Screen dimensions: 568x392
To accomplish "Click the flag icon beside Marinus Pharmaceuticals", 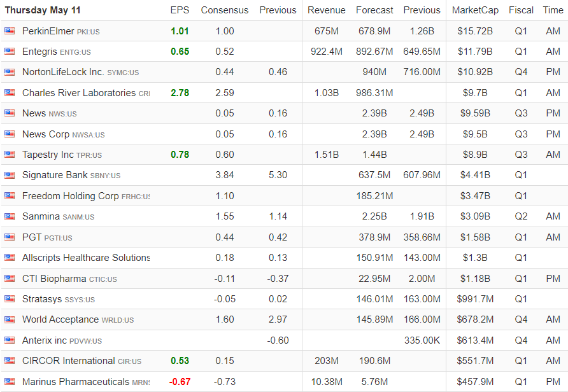I will point(10,382).
